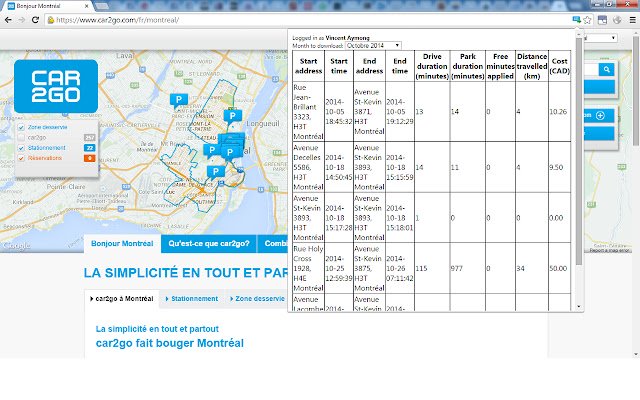
Task: Click the 'Vincent Aymong' logged-in name
Action: (347, 38)
